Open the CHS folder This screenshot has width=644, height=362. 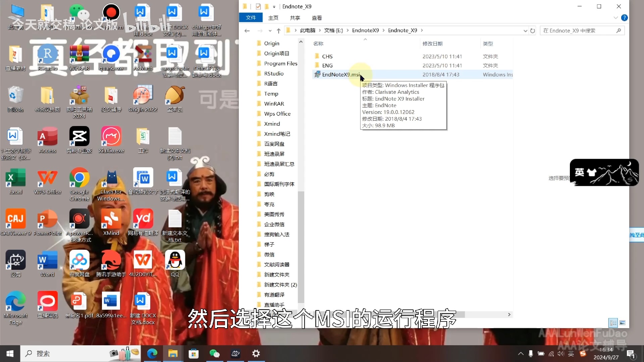[x=327, y=56]
